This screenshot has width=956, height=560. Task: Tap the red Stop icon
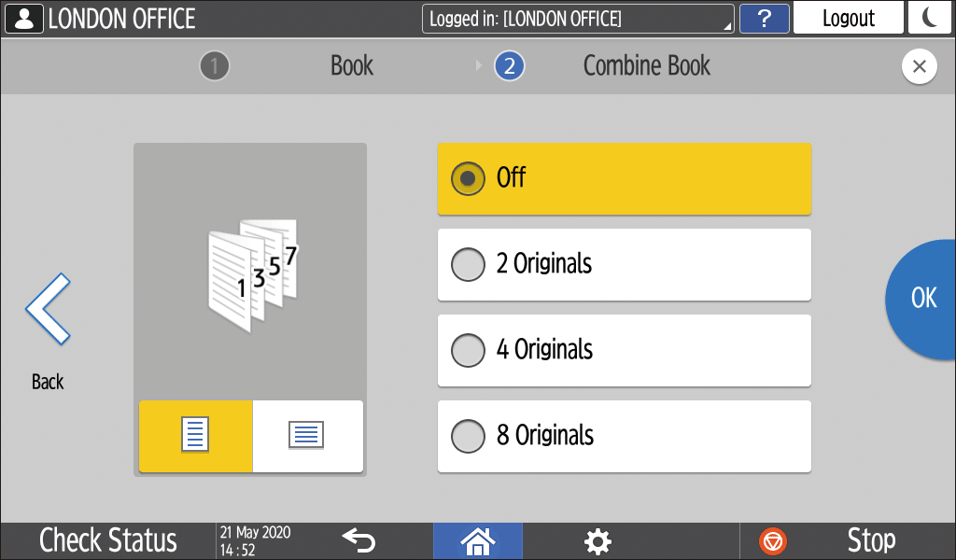773,540
